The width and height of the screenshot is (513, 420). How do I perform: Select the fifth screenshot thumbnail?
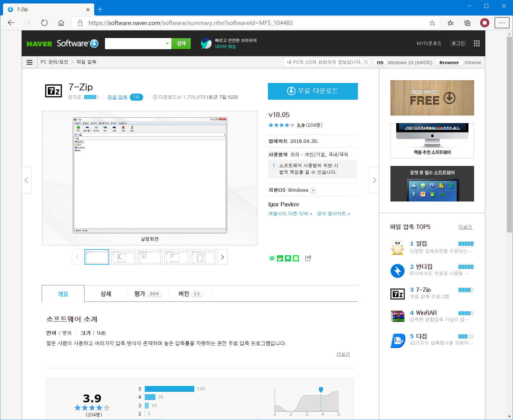point(203,257)
